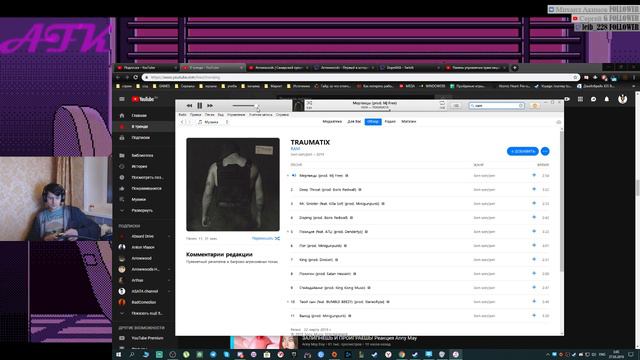Screen dimensions: 640x360
Task: Toggle repeat in the now-playing display
Action: coord(442,104)
